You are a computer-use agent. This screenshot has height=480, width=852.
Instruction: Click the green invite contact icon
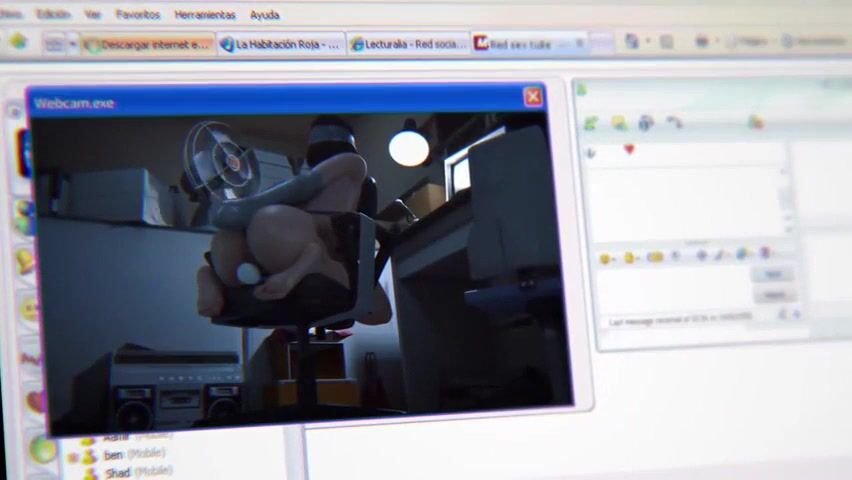(591, 123)
